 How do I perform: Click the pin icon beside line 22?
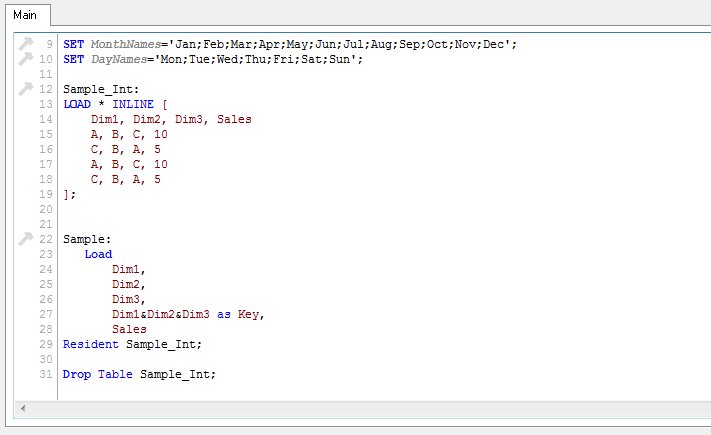(26, 239)
